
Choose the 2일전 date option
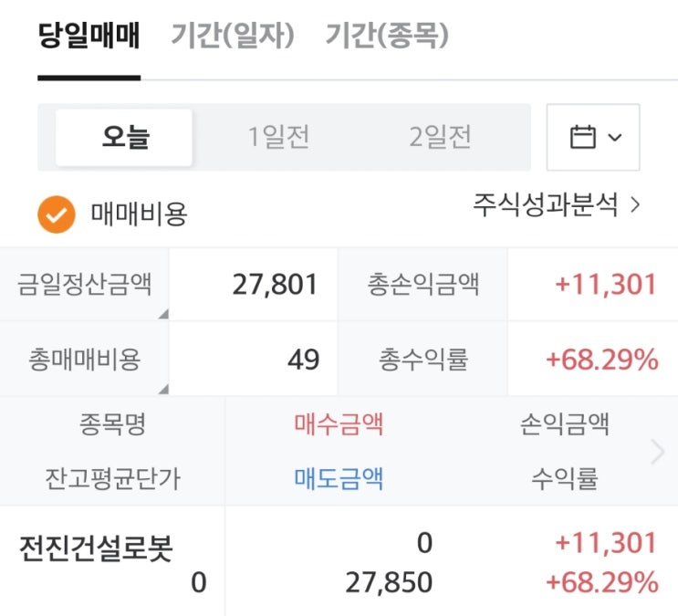[x=440, y=138]
